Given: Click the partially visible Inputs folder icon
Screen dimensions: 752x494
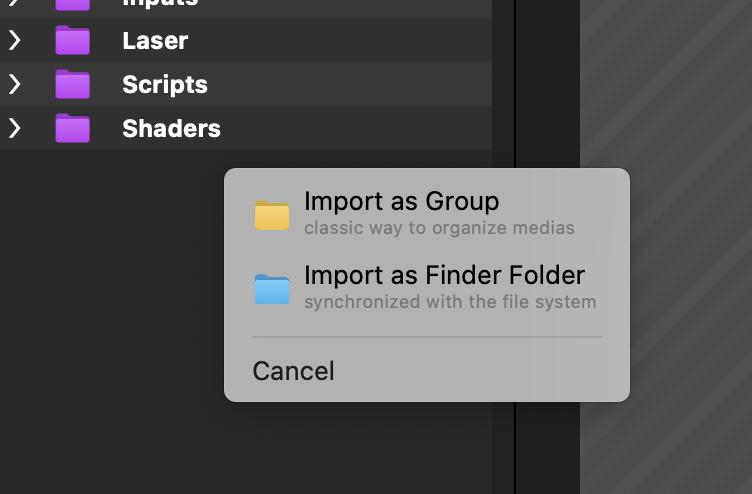Looking at the screenshot, I should click(x=72, y=4).
